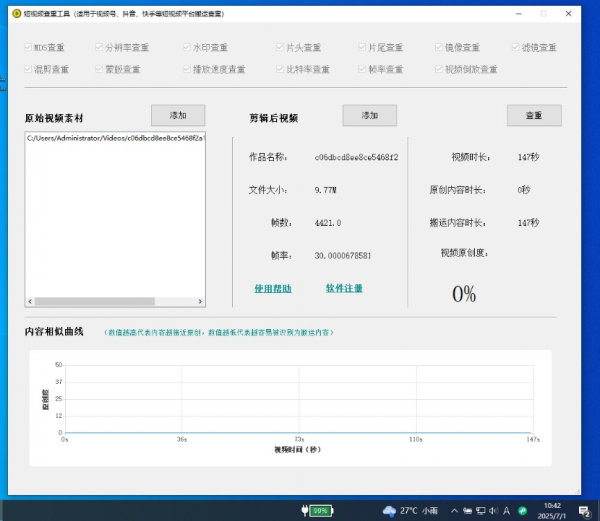Toggle the 视频倒放查重 checkbox
The image size is (600, 521).
pos(439,69)
